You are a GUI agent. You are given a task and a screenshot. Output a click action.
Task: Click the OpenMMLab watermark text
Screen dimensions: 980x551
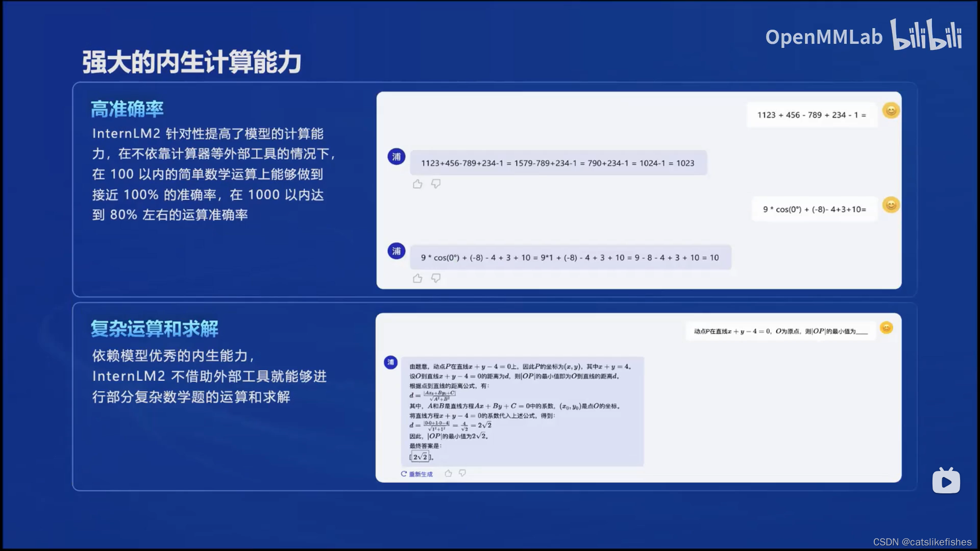823,37
